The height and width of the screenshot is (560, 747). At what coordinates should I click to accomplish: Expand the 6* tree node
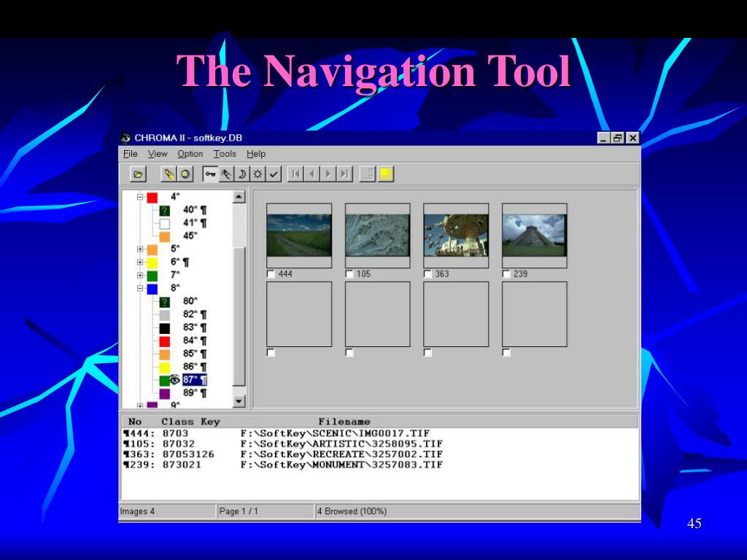[x=140, y=262]
